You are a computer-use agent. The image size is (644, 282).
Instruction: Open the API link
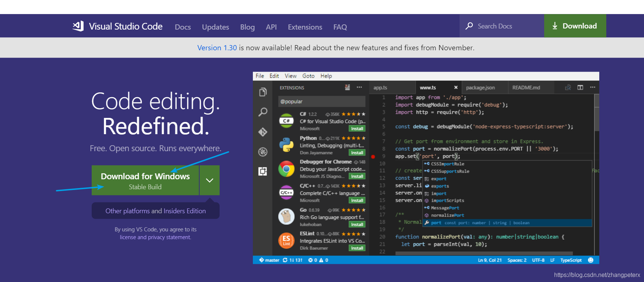[x=271, y=27]
